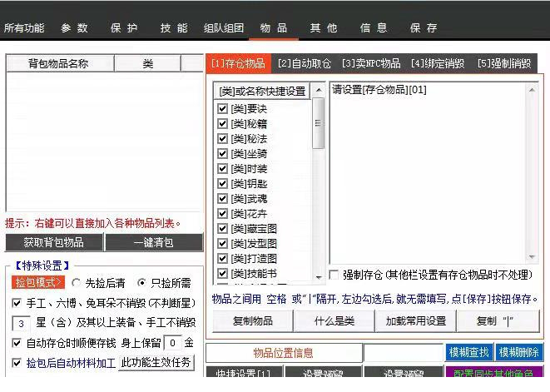Click the 保存 top menu item

424,28
